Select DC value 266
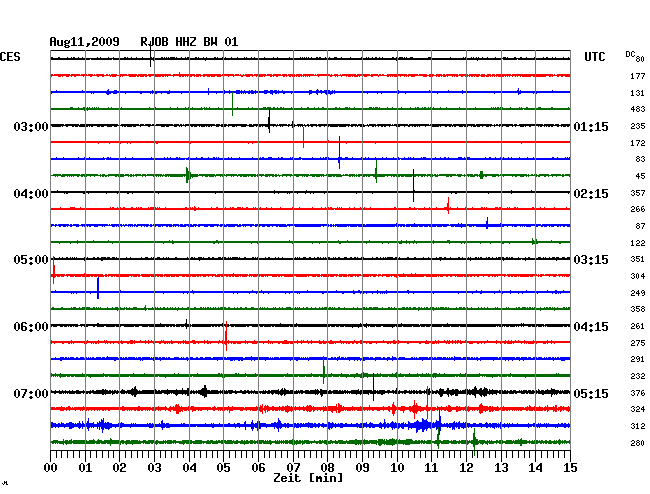Image resolution: width=650 pixels, height=494 pixels. coord(638,209)
